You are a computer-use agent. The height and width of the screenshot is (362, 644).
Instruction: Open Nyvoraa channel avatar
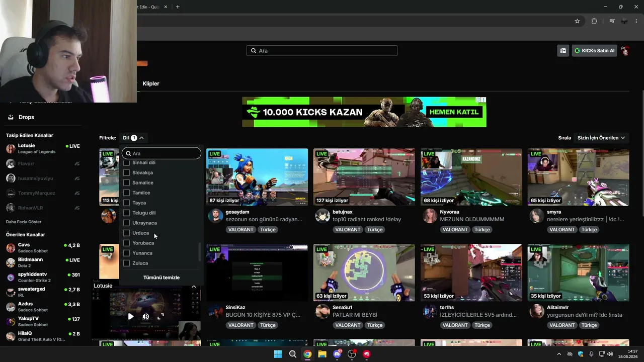(430, 216)
